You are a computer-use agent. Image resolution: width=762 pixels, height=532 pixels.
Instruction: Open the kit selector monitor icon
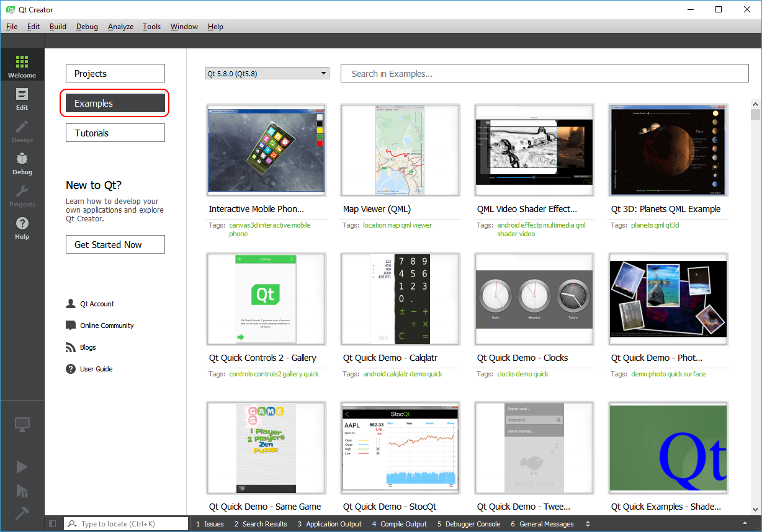pyautogui.click(x=22, y=425)
